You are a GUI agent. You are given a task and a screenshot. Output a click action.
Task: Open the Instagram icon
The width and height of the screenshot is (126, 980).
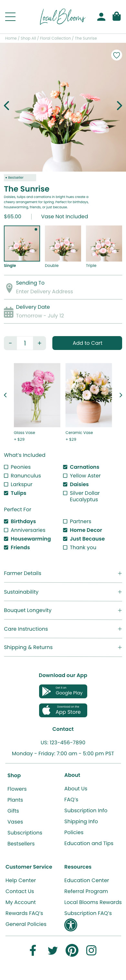click(x=91, y=950)
